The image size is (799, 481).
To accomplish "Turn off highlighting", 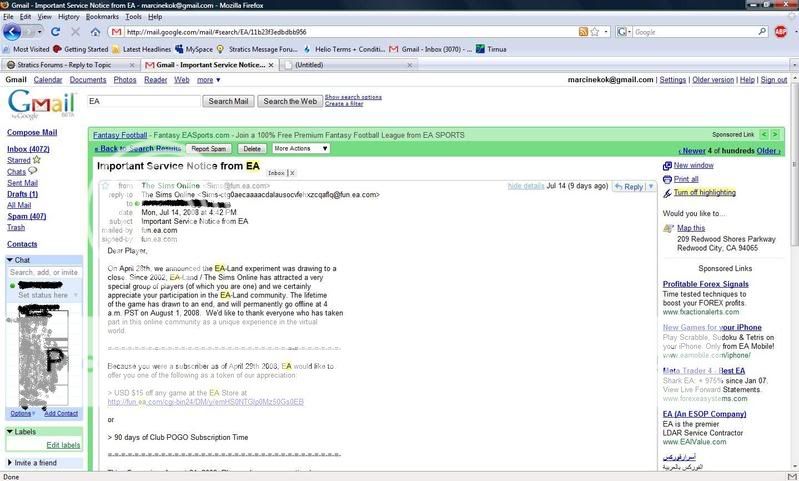I will point(705,193).
